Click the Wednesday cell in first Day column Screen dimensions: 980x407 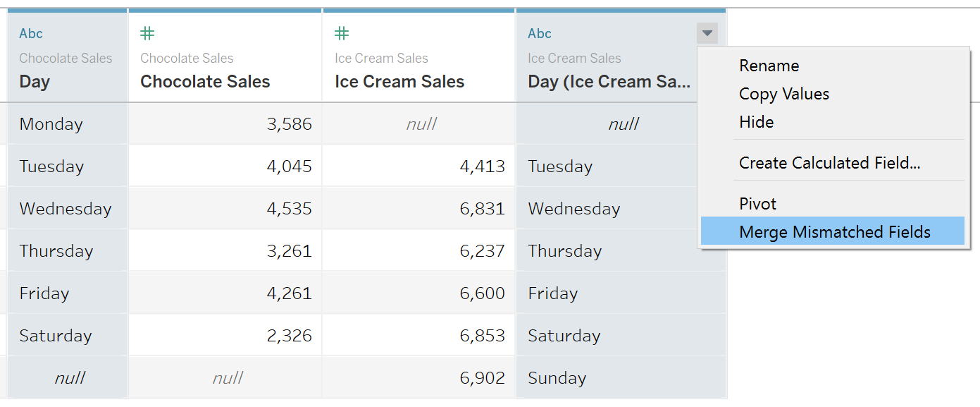(x=67, y=209)
